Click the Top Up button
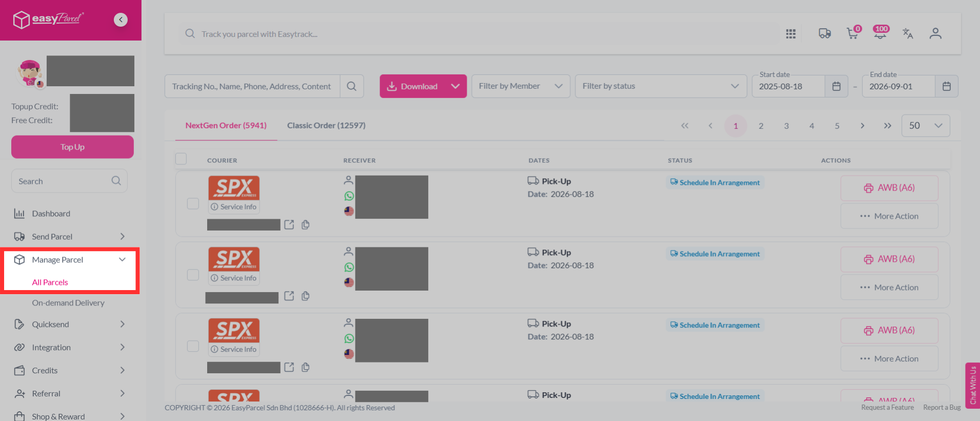Image resolution: width=980 pixels, height=421 pixels. 72,147
